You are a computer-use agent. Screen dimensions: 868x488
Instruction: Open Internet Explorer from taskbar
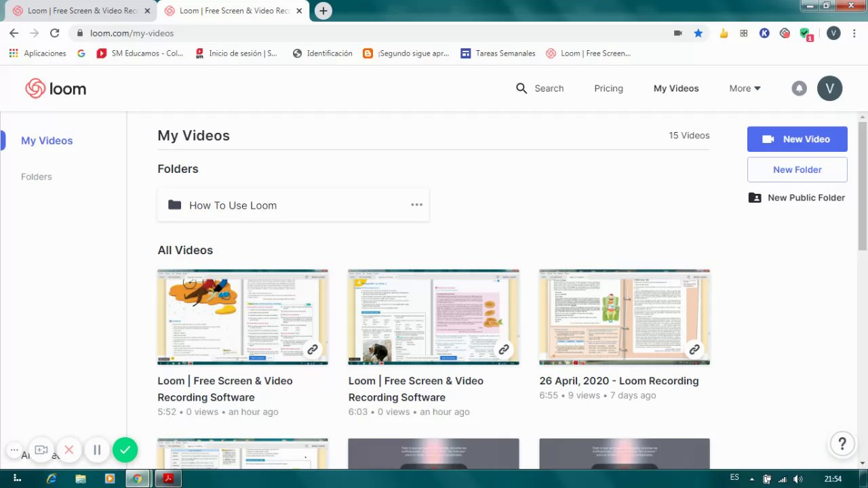(x=52, y=479)
